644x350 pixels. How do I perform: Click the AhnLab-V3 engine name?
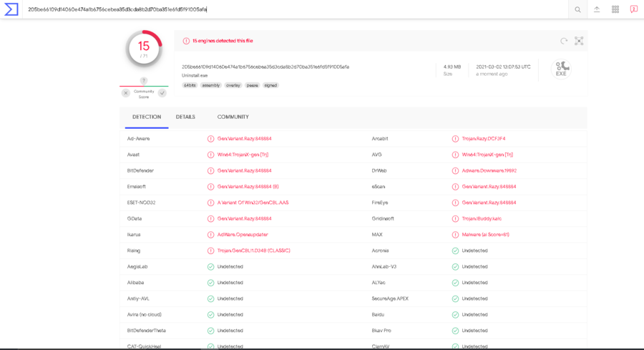(384, 267)
